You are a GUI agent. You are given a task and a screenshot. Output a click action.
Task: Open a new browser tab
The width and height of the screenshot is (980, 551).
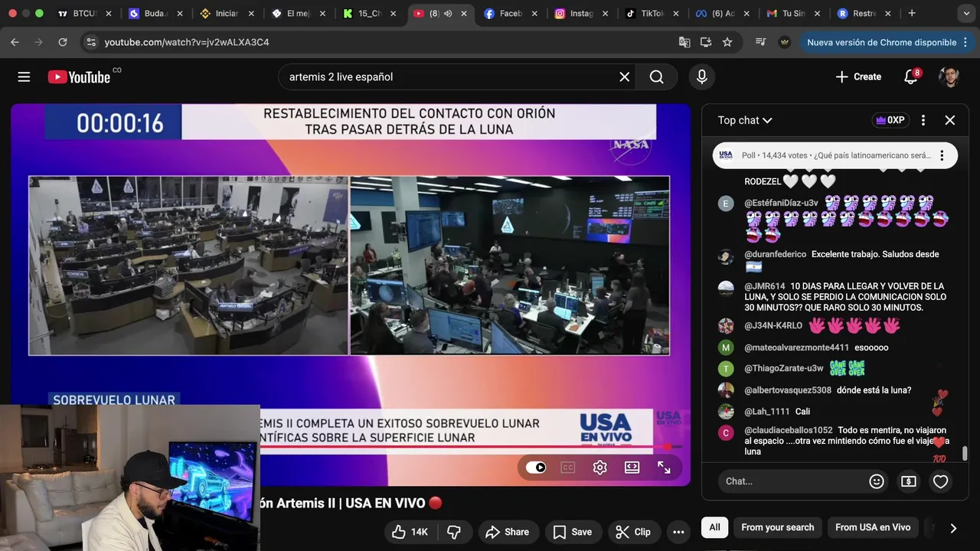(911, 13)
